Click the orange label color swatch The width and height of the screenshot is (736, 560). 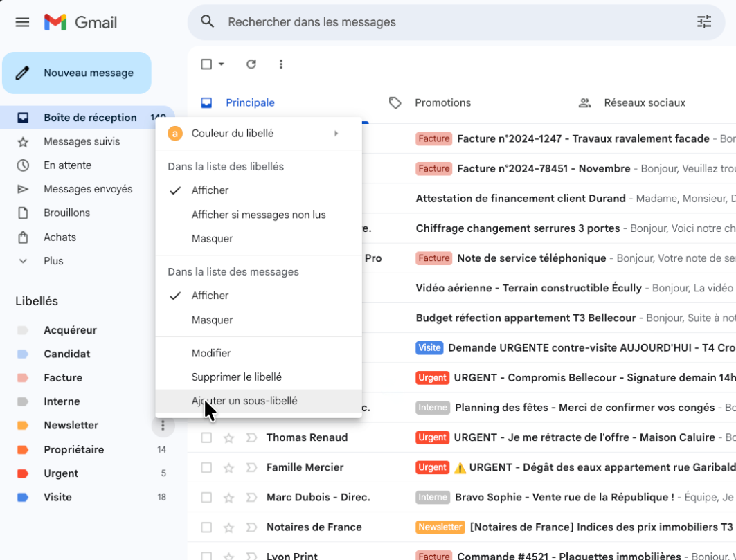click(175, 133)
